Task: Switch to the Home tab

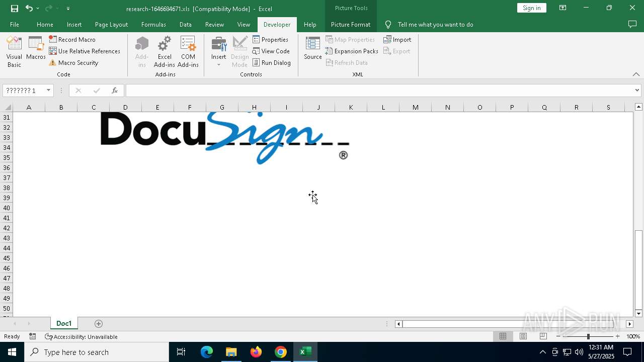Action: pos(45,24)
